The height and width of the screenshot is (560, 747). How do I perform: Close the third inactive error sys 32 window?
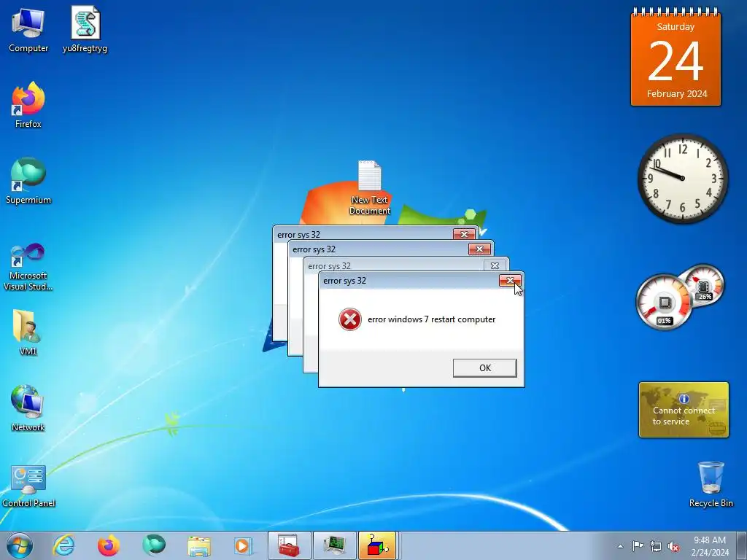pyautogui.click(x=495, y=265)
